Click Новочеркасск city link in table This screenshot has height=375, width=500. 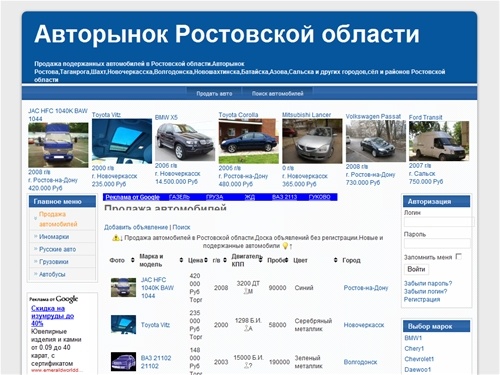click(364, 325)
